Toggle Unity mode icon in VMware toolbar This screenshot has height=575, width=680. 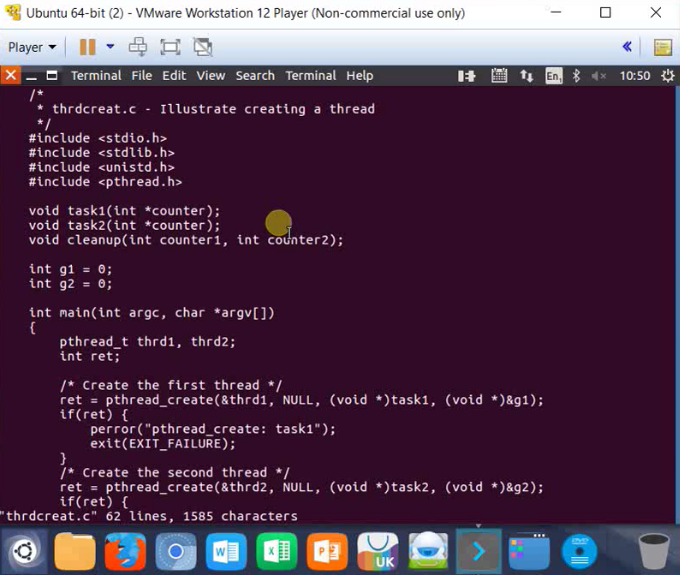(x=203, y=47)
